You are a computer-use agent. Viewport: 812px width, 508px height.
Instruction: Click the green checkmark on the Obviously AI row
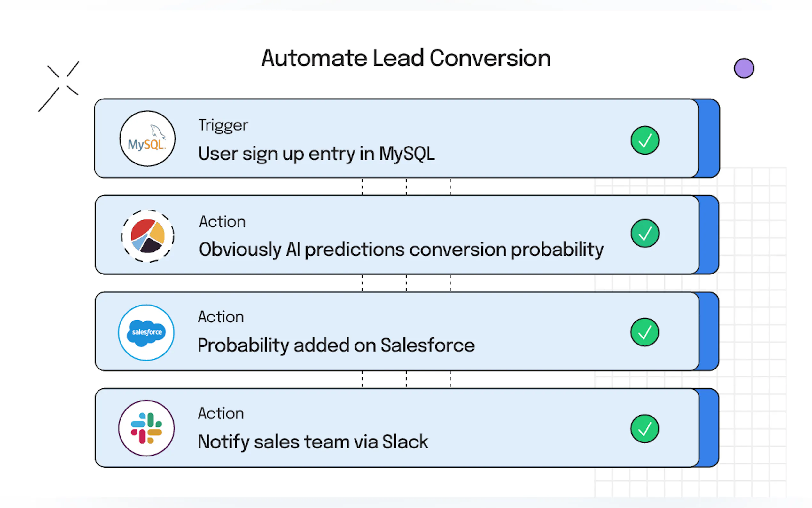pyautogui.click(x=644, y=234)
